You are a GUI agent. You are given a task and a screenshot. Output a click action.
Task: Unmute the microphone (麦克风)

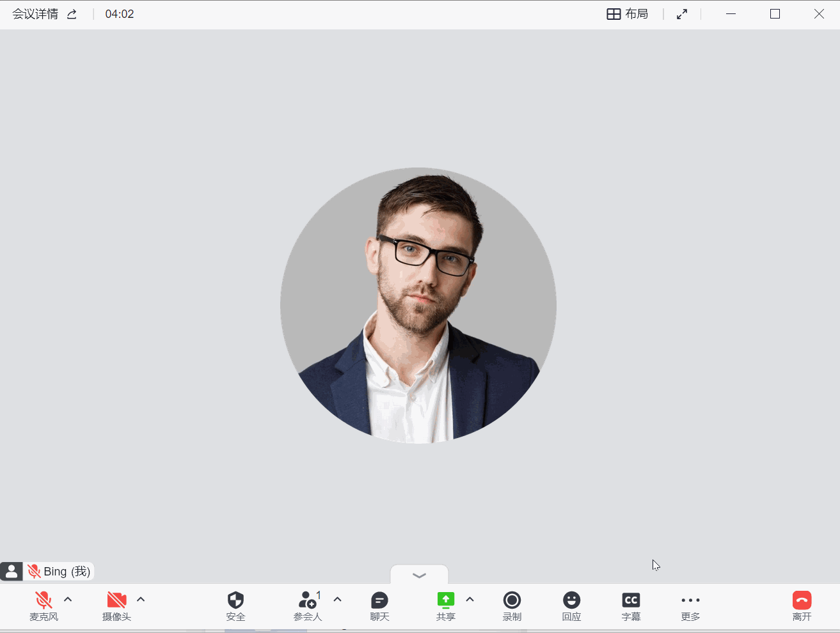44,605
